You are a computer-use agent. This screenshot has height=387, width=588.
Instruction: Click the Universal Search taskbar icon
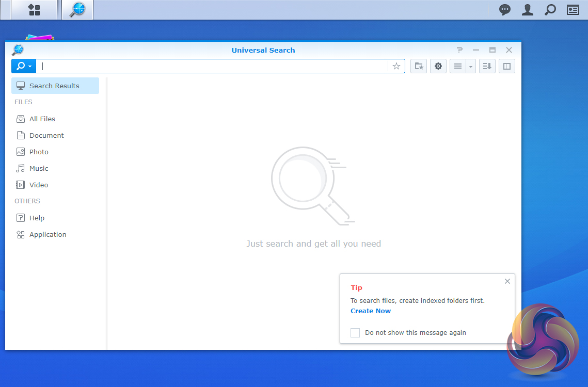(x=77, y=10)
